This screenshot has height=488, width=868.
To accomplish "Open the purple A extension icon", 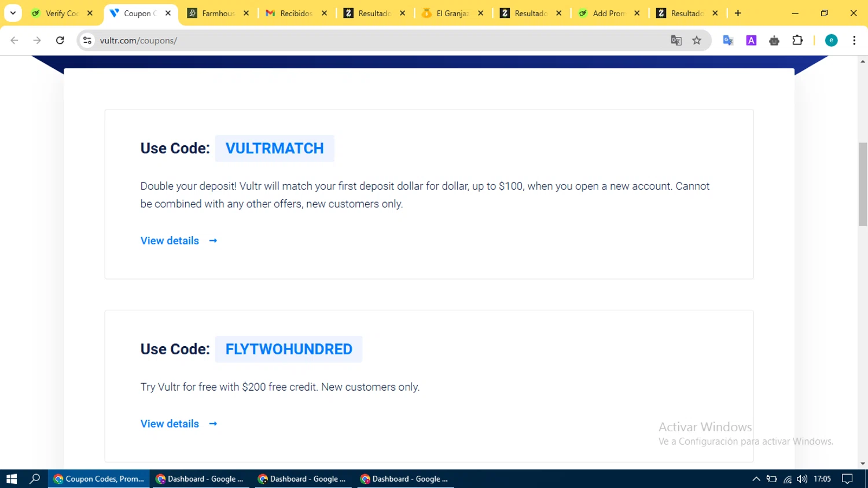I will (751, 41).
